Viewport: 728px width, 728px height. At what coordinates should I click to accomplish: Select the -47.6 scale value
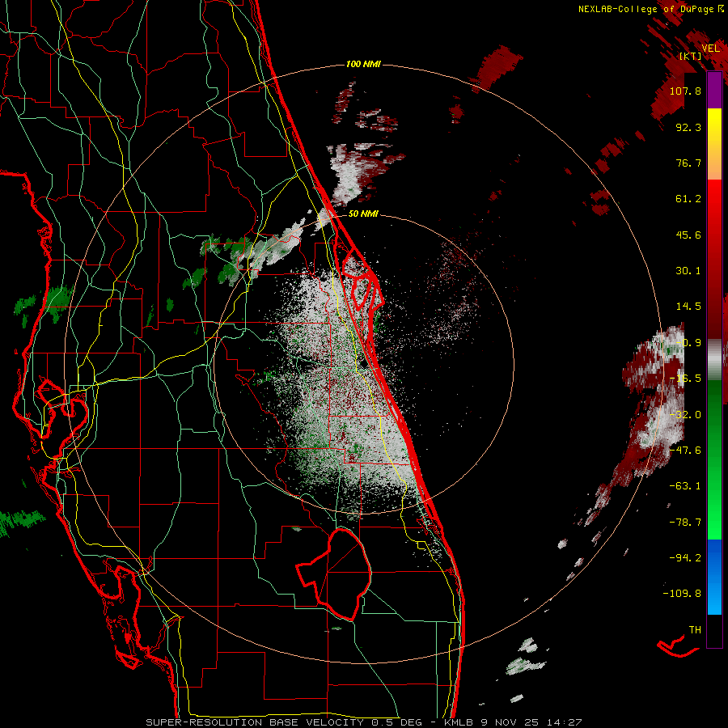click(685, 451)
